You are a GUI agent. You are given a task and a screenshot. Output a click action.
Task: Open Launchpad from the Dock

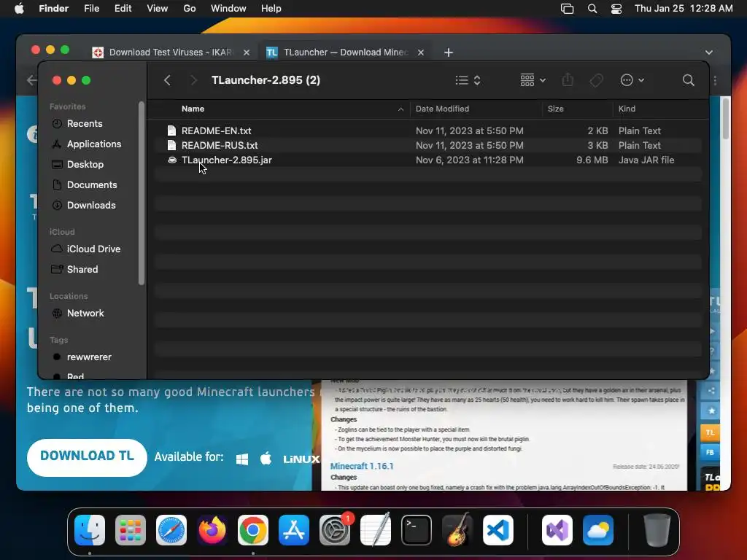coord(130,530)
